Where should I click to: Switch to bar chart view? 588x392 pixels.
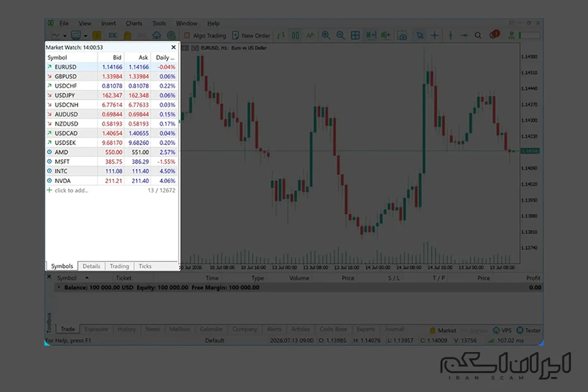(x=281, y=36)
